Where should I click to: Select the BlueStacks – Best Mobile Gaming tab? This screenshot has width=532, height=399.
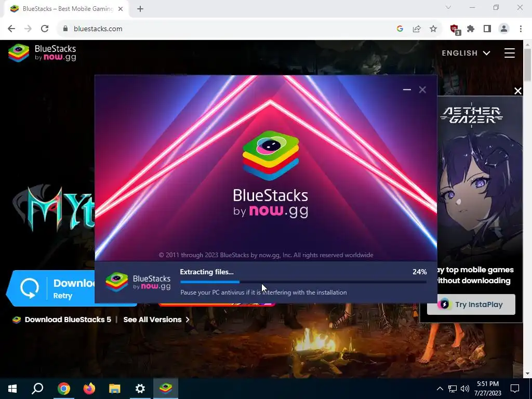tap(66, 9)
